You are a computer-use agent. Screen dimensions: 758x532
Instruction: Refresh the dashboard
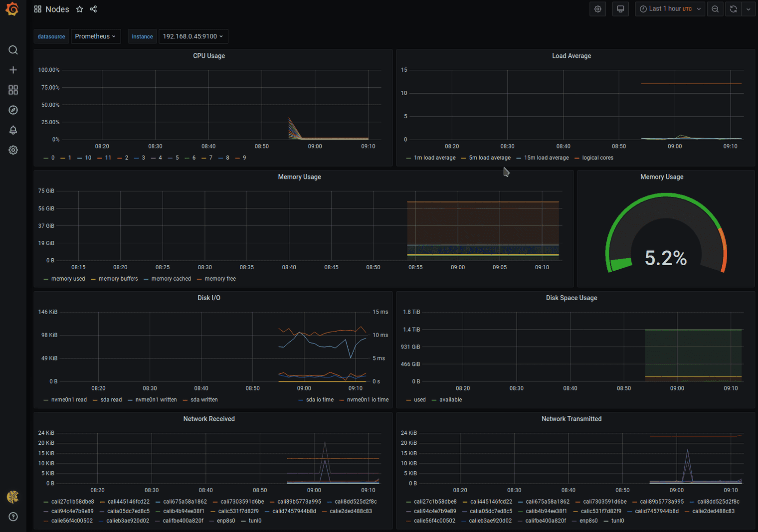(x=733, y=9)
